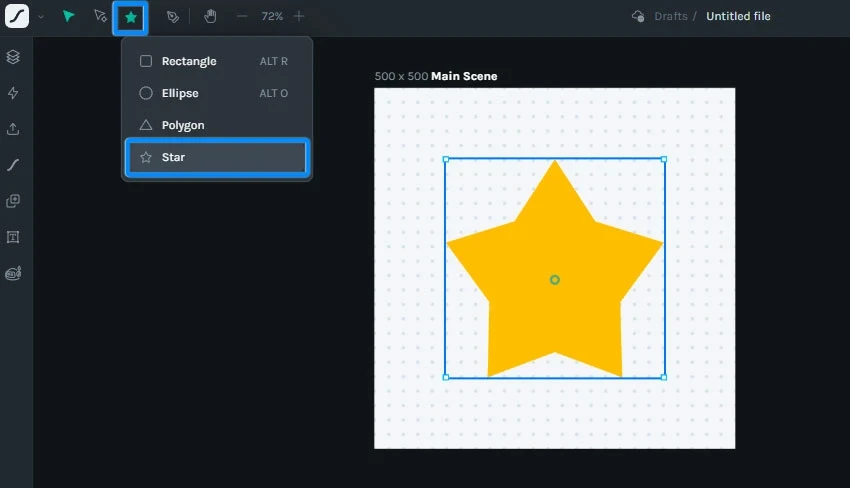This screenshot has width=850, height=488.
Task: Click the bottom-right selection handle
Action: (664, 377)
